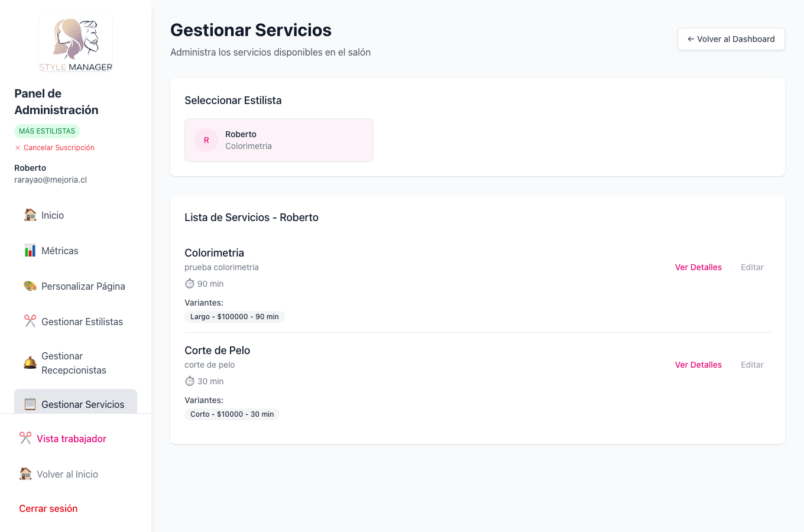This screenshot has width=804, height=532.
Task: Click the house icon beside Volver al Inicio
Action: 25,473
